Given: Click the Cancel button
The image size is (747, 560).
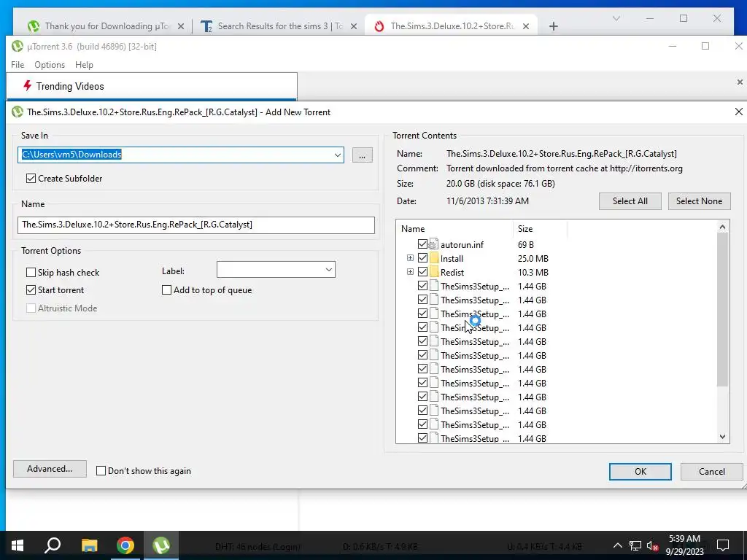Looking at the screenshot, I should coord(711,472).
